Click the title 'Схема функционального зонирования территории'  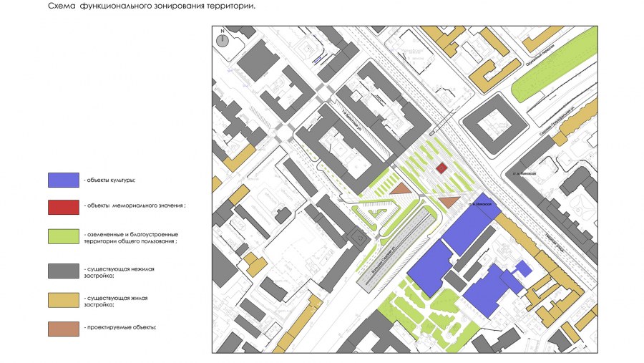[151, 6]
